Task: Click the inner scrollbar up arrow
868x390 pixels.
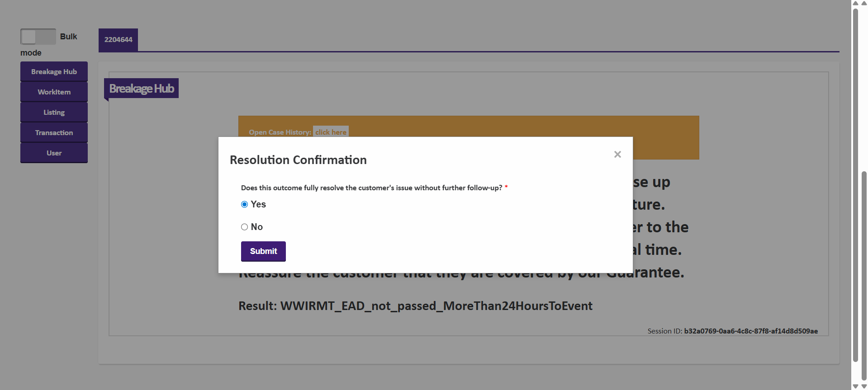Action: pos(855,3)
